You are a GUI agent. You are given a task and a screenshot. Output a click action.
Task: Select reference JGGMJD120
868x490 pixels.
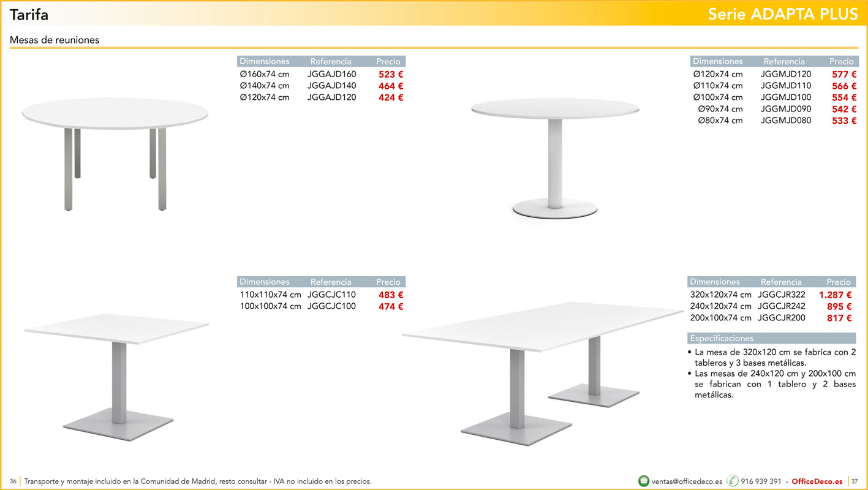[x=786, y=74]
